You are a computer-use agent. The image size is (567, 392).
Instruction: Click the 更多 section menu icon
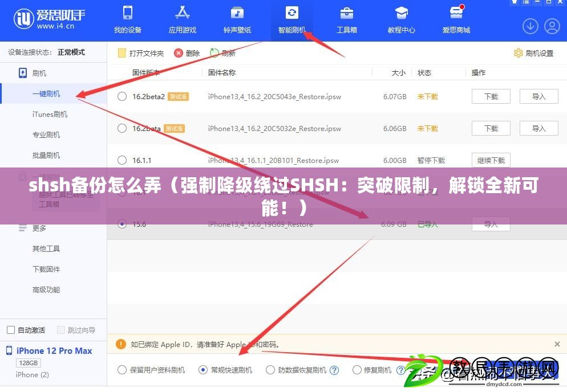pyautogui.click(x=22, y=228)
